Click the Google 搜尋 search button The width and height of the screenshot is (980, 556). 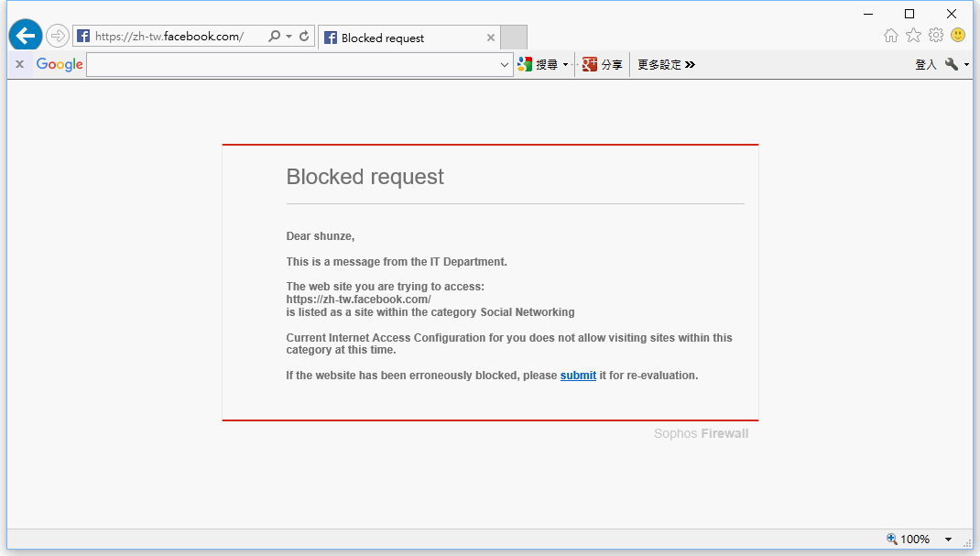539,64
